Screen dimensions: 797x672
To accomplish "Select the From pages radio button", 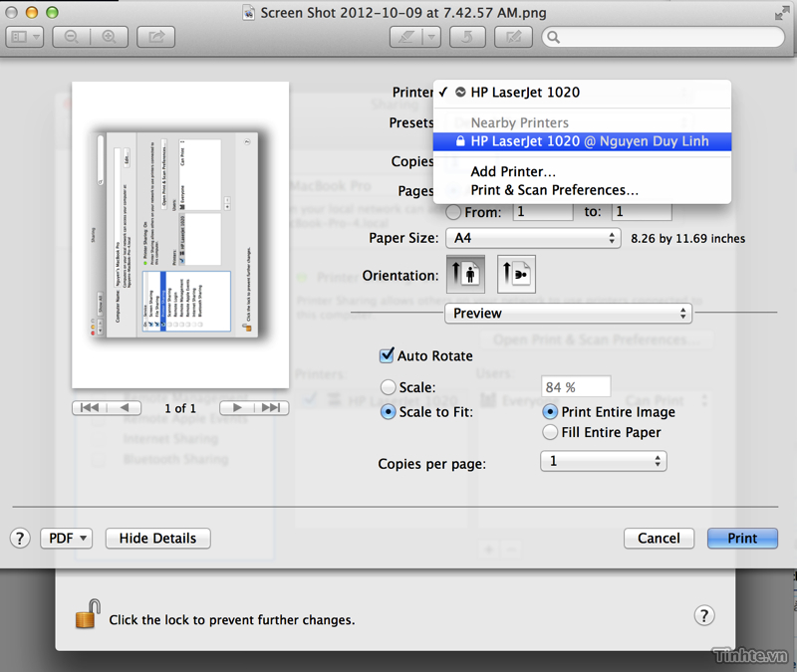I will pos(453,212).
